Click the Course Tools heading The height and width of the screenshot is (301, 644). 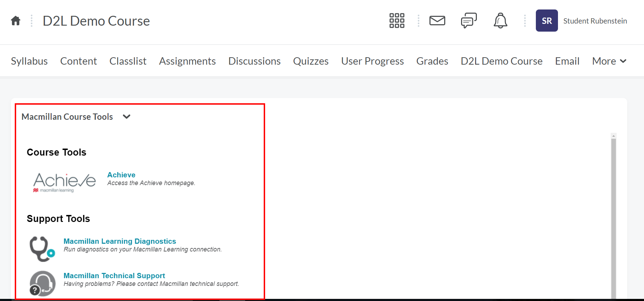point(57,152)
